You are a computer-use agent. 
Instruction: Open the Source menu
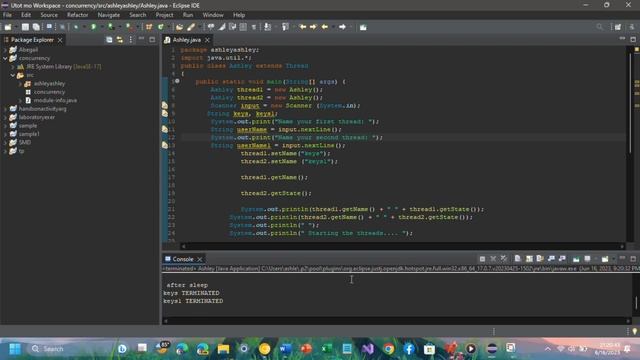pos(49,15)
